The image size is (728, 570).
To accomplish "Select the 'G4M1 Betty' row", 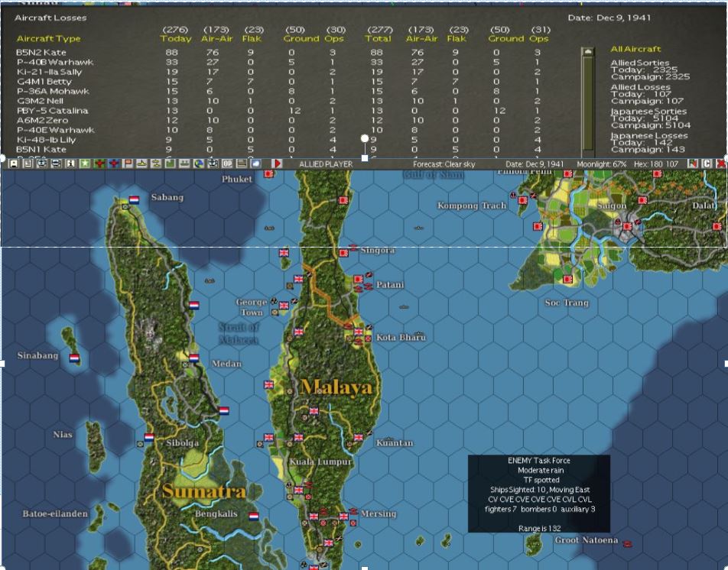I will pyautogui.click(x=282, y=82).
